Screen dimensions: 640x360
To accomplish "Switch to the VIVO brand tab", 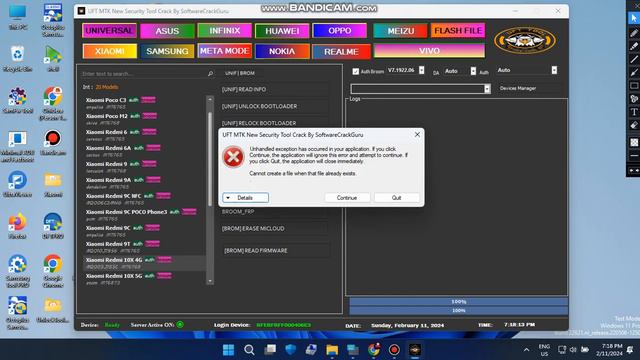I will 429,51.
